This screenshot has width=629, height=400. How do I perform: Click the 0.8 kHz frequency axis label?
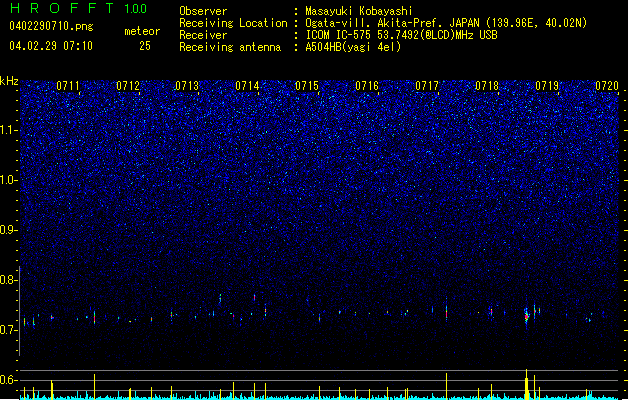(x=8, y=280)
